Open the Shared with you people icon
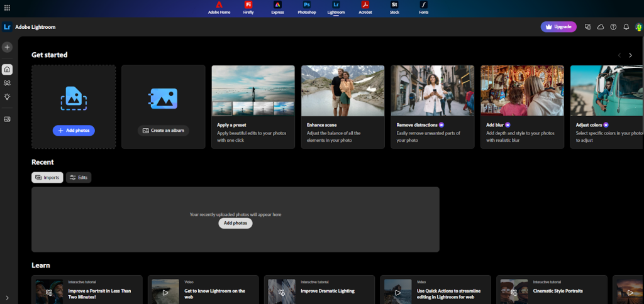Viewport: 644px width, 304px height. [7, 83]
